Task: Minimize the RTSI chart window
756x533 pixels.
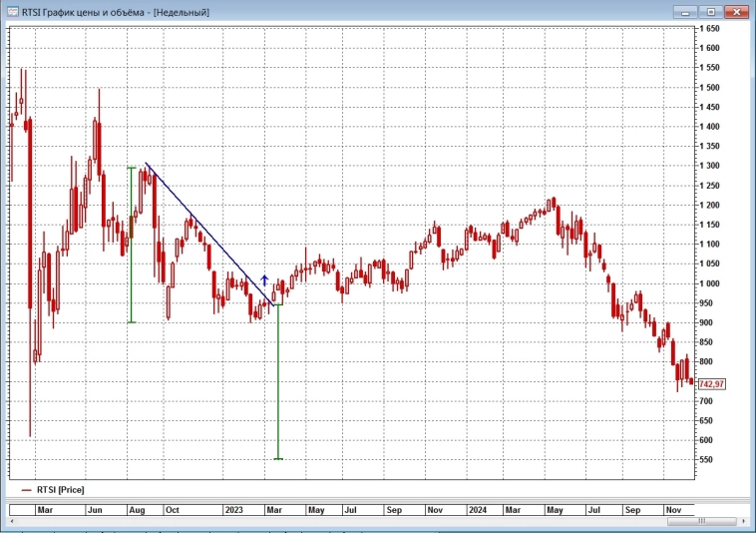Action: point(685,12)
